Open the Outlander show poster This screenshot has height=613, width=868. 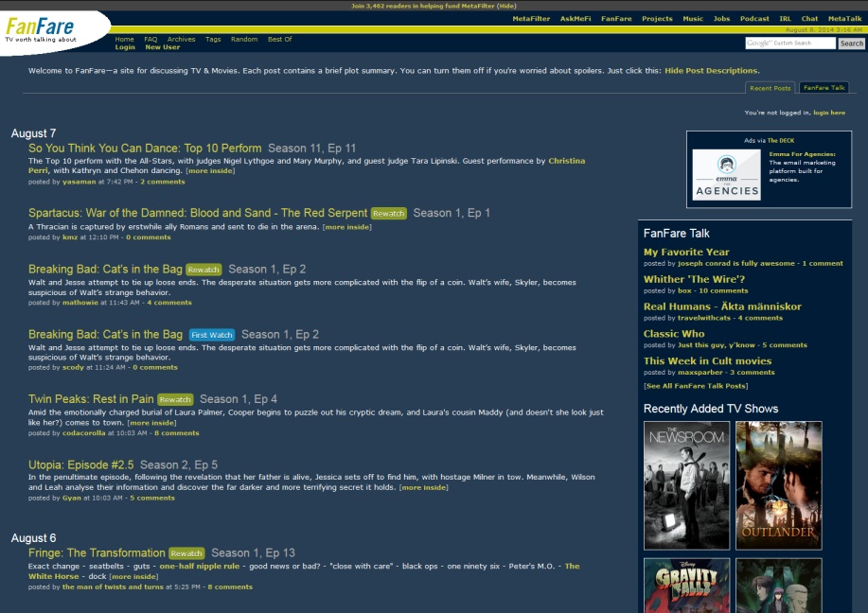point(778,485)
